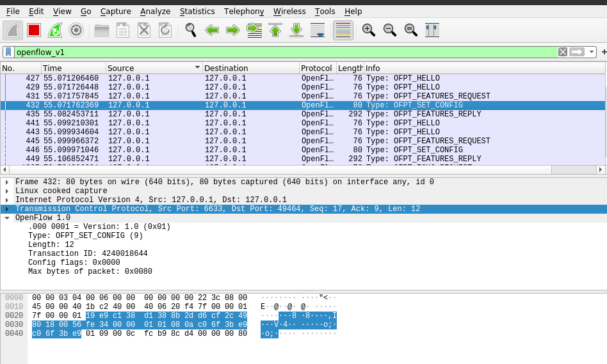Toggle auto-scroll during live capture
Screen dimensions: 607x364
(318, 30)
